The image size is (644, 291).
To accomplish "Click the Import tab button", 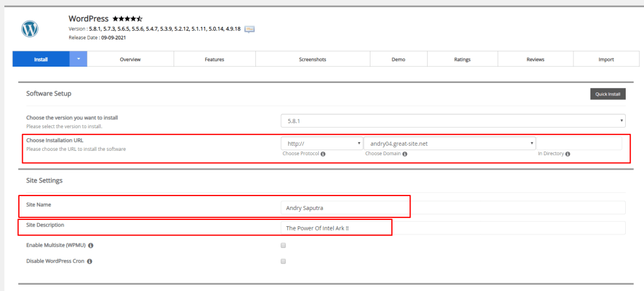I will point(606,59).
